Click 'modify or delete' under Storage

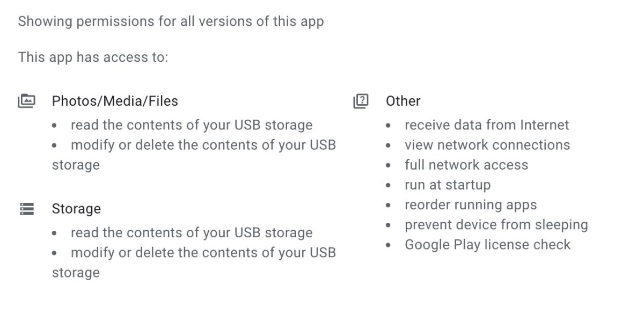[203, 253]
